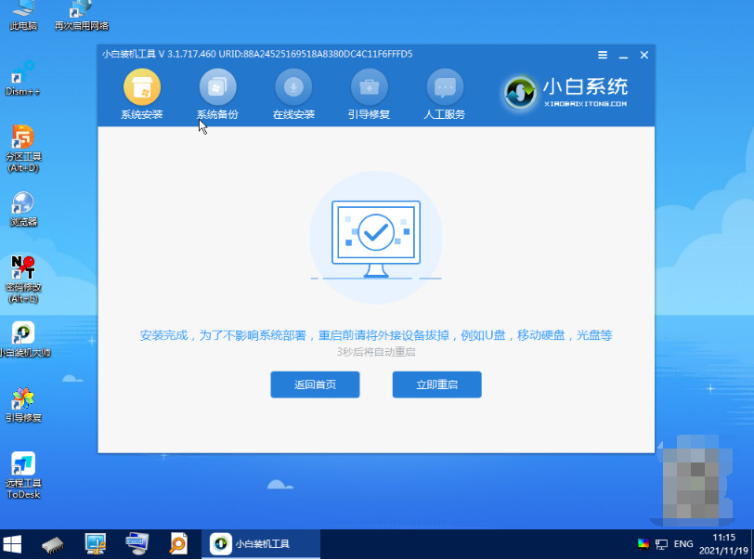This screenshot has width=754, height=560.
Task: Click the 3秒后将自动重启 countdown text
Action: [x=376, y=352]
